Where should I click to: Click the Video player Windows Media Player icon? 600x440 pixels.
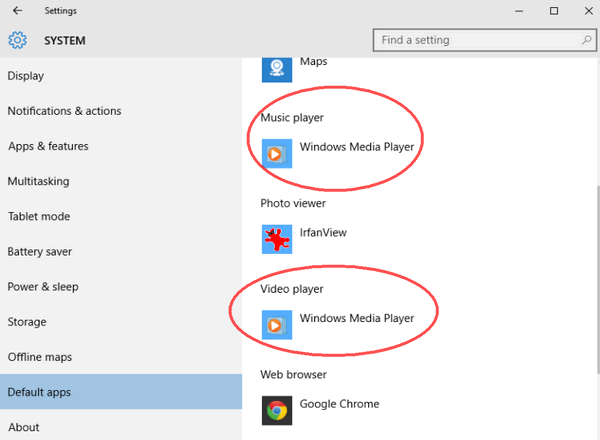point(277,325)
